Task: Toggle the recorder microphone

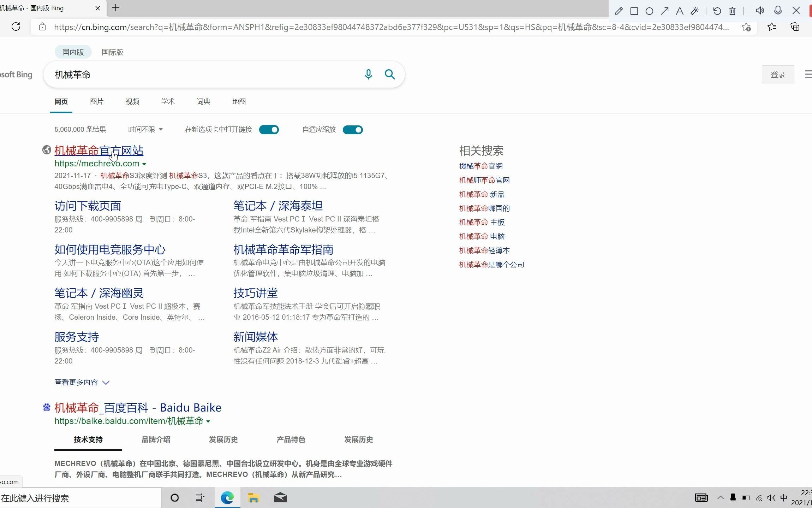Action: click(x=778, y=11)
